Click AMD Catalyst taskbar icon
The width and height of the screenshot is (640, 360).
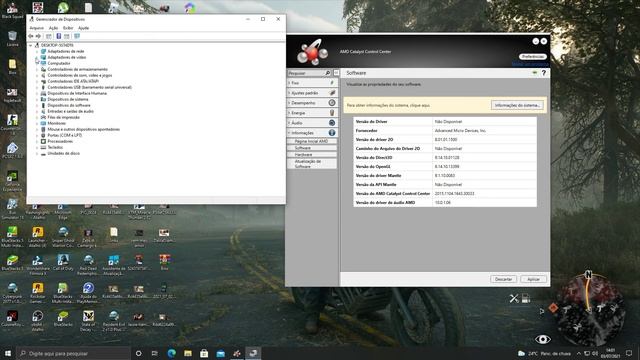coord(237,353)
